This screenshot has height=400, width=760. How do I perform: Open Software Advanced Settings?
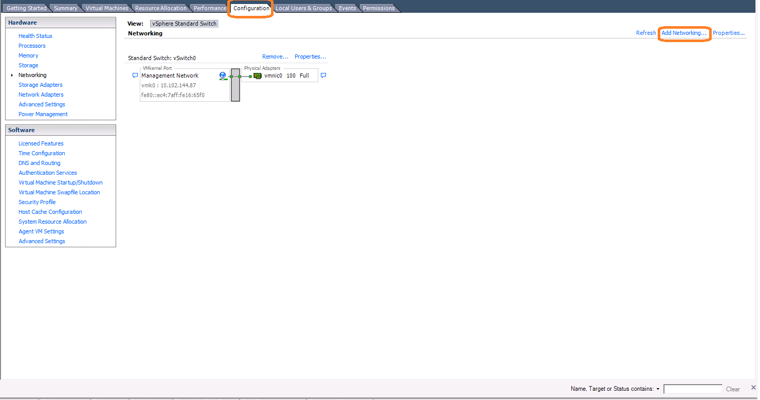pos(42,241)
